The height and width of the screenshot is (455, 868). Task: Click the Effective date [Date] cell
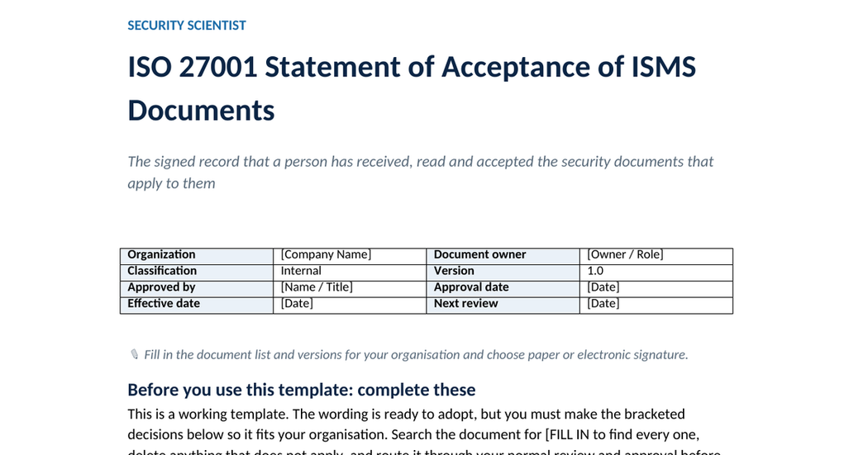coord(350,306)
